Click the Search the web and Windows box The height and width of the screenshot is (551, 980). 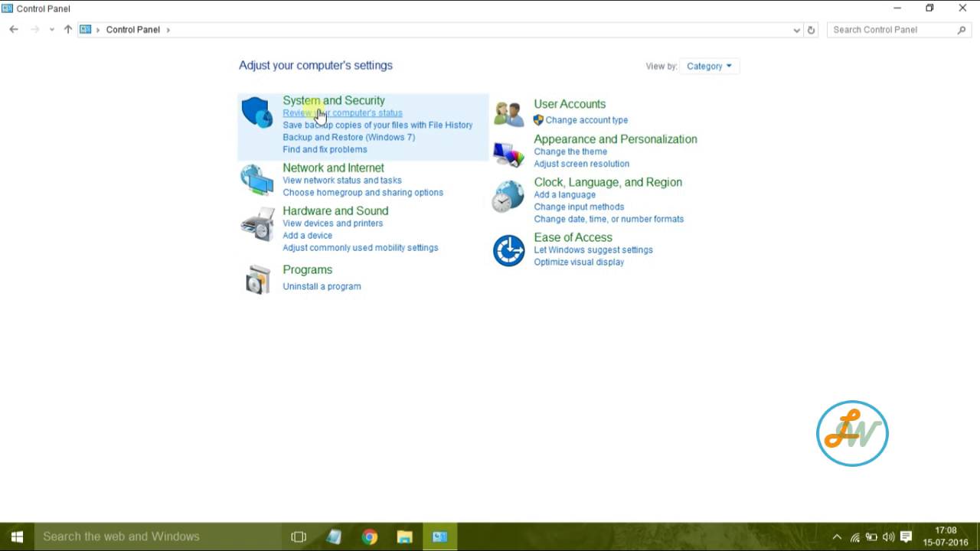tap(158, 536)
